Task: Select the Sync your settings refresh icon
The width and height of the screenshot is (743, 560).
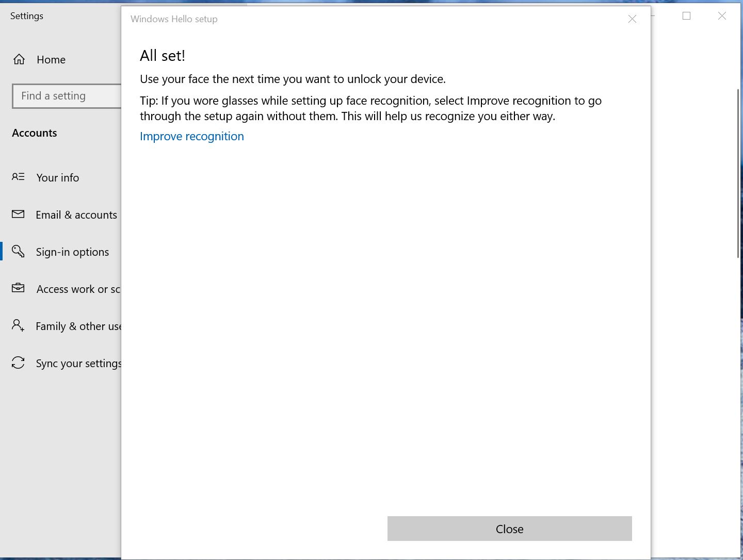Action: tap(19, 363)
